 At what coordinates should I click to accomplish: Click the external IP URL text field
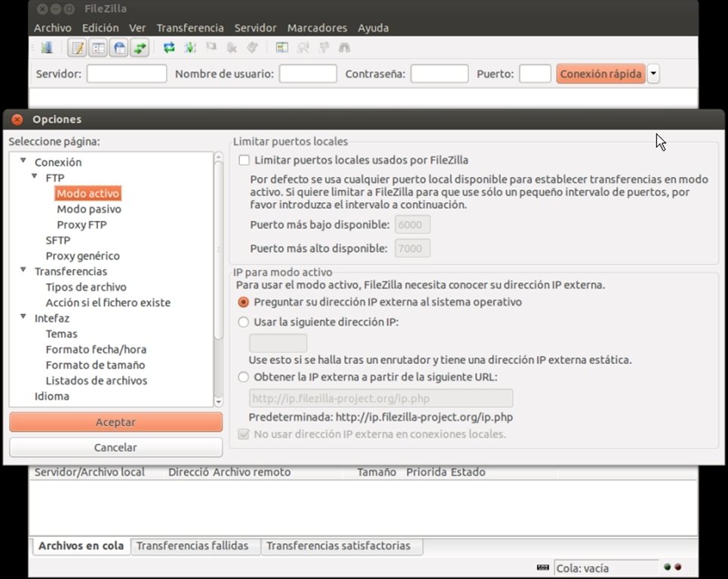pyautogui.click(x=381, y=398)
